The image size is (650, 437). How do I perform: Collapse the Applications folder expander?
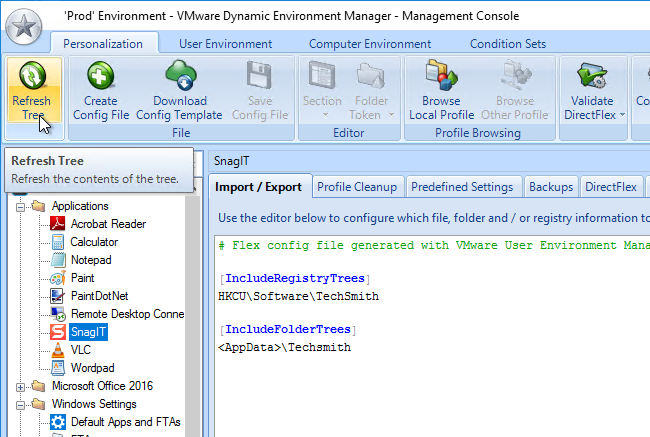point(20,206)
